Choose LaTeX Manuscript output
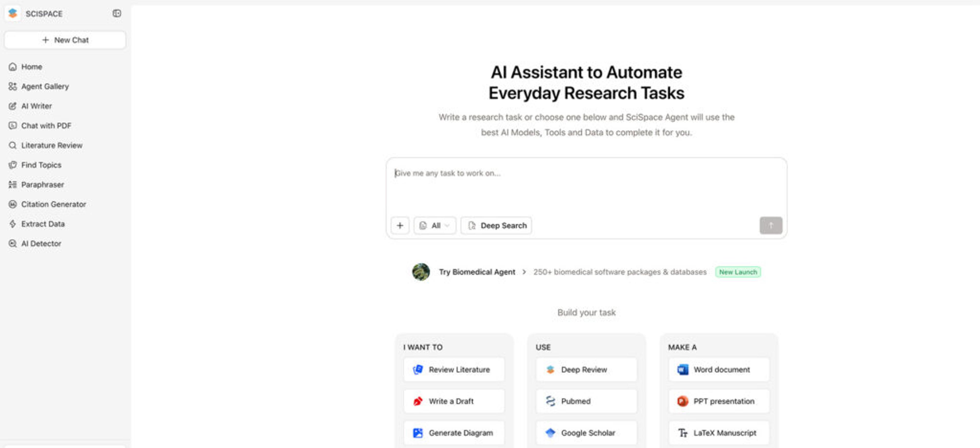 pos(719,433)
